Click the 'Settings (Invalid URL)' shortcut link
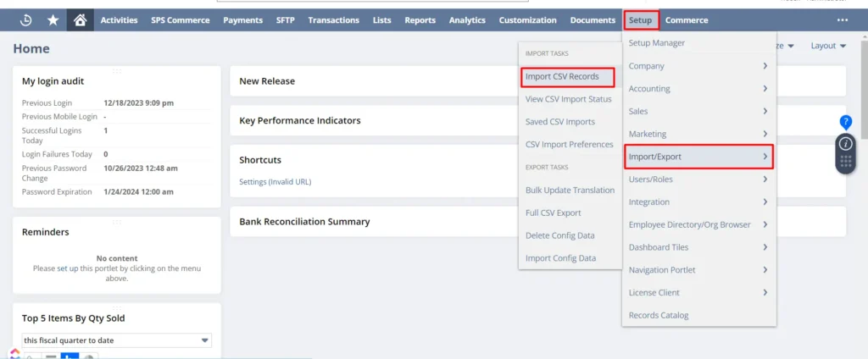This screenshot has height=359, width=868. [275, 181]
